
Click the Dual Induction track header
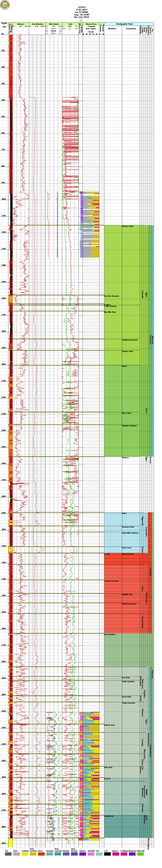(37, 24)
